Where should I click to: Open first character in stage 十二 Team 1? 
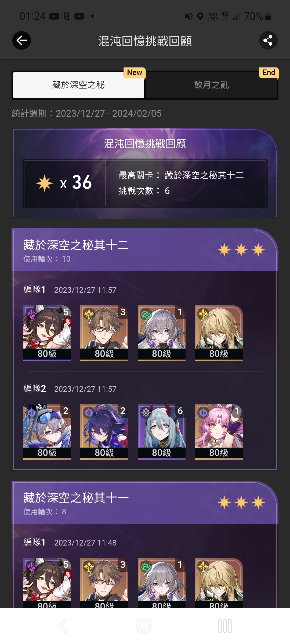(47, 333)
